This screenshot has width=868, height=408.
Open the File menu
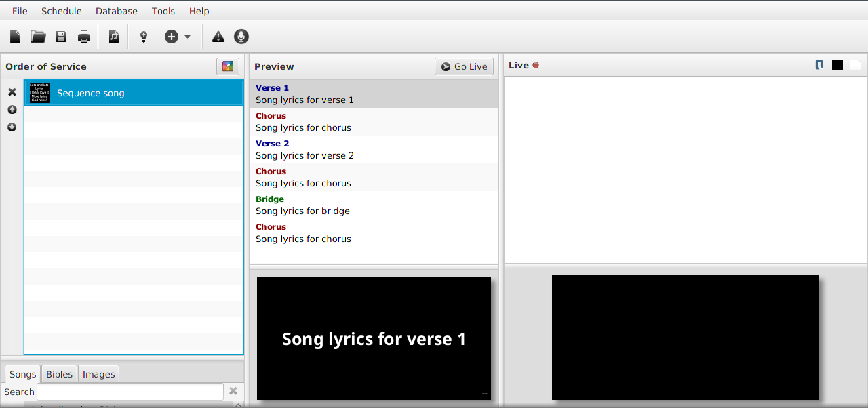(20, 11)
